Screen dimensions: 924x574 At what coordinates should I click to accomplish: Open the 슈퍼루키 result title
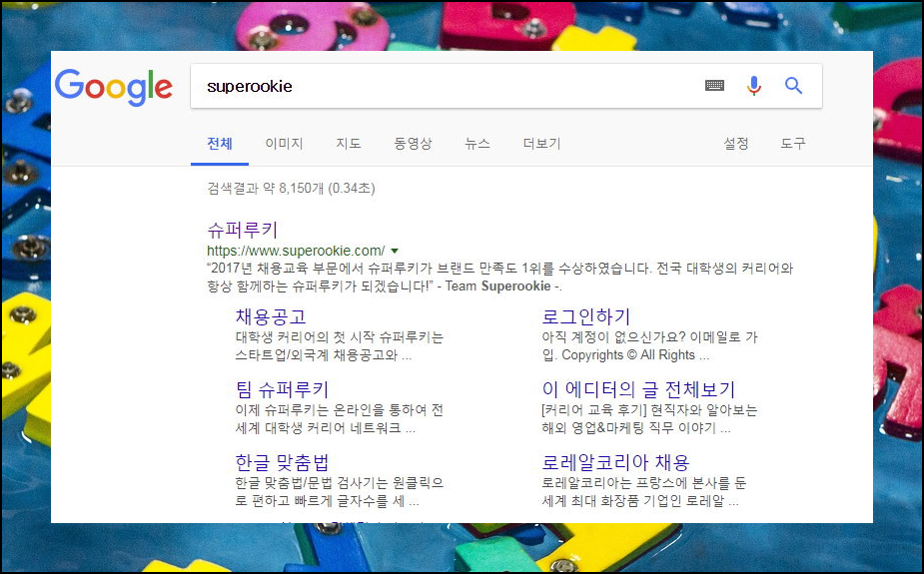[242, 230]
